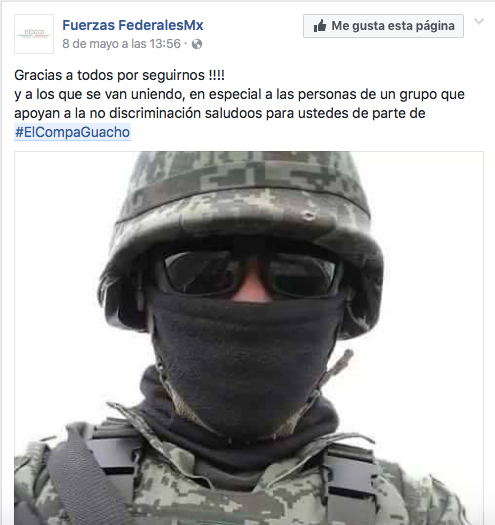Expand the post options chevron
Screen dimensions: 495x525
point(479,21)
